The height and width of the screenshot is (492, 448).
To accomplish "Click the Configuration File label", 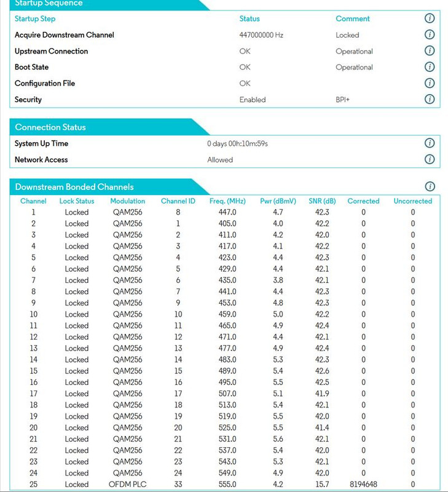I will click(45, 84).
